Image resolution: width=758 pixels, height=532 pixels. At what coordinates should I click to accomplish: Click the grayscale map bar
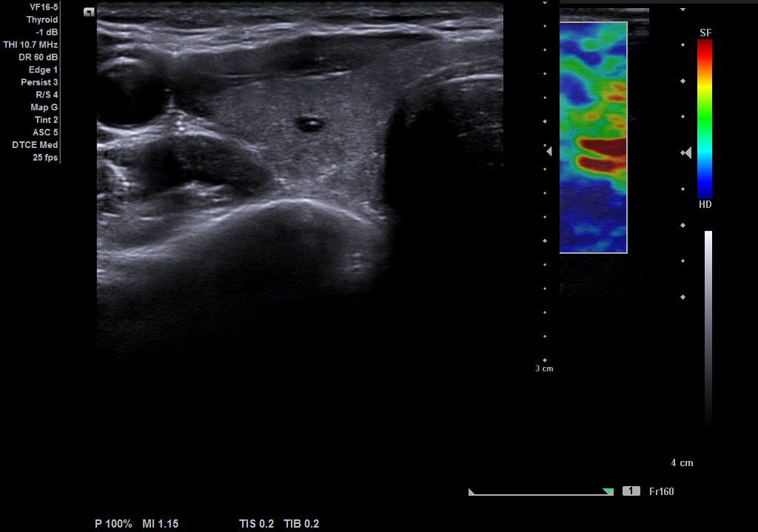click(x=708, y=329)
